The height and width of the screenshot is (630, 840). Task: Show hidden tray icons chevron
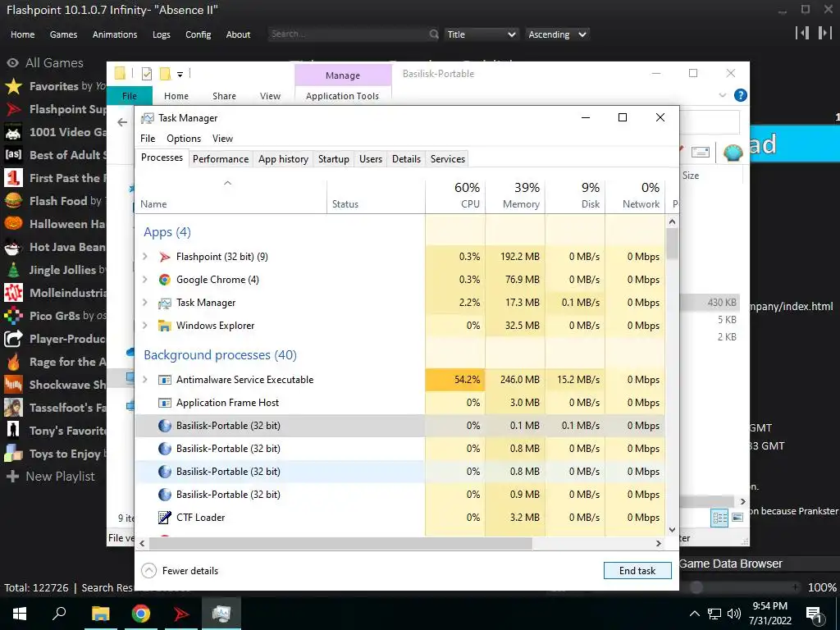point(694,614)
